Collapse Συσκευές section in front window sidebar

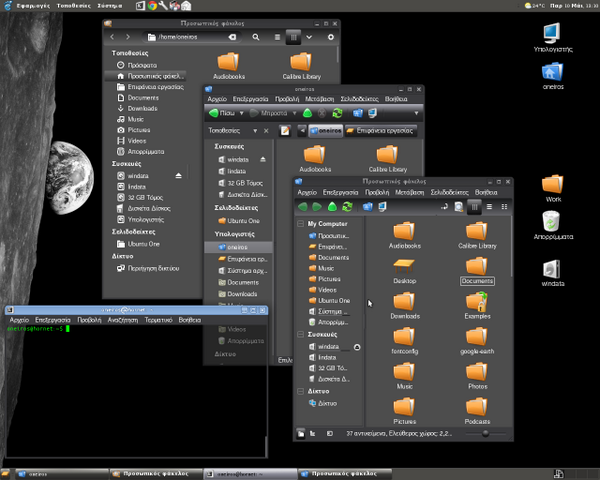[301, 335]
